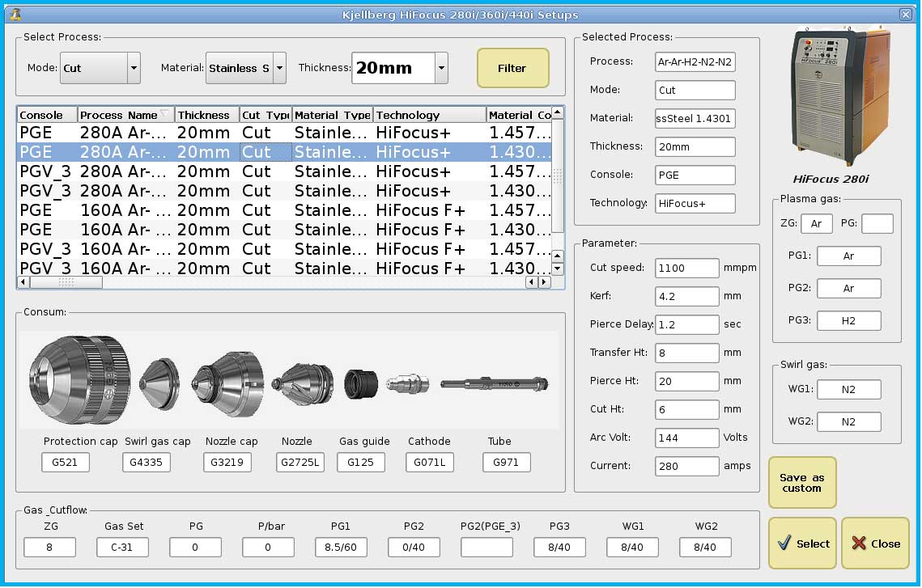Click the HiFocus 280i machine picture
The image size is (922, 588).
839,96
